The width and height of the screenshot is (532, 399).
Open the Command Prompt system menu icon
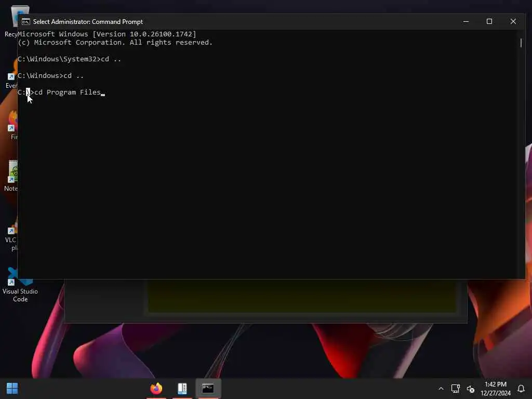pos(26,22)
